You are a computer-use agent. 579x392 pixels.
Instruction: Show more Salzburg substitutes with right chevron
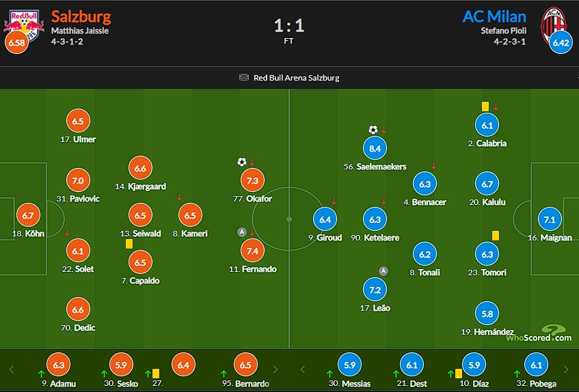click(x=275, y=369)
